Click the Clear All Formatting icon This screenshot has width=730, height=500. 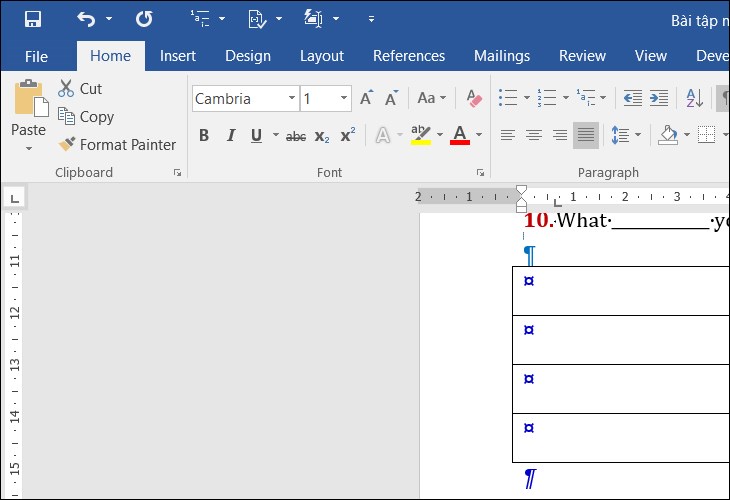coord(474,98)
